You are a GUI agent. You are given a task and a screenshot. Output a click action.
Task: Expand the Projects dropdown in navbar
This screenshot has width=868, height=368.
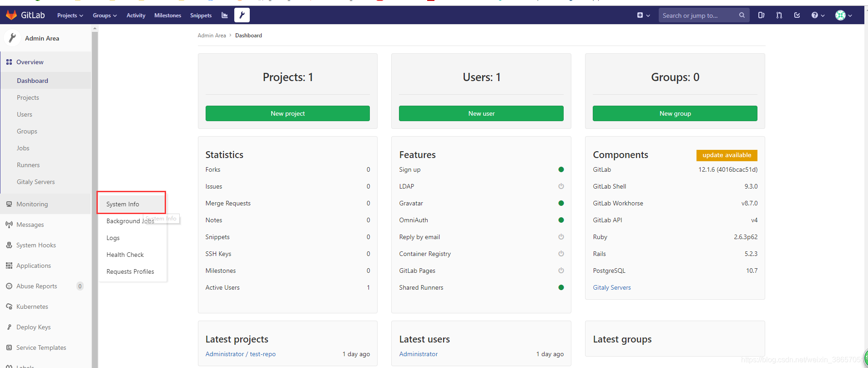(70, 15)
